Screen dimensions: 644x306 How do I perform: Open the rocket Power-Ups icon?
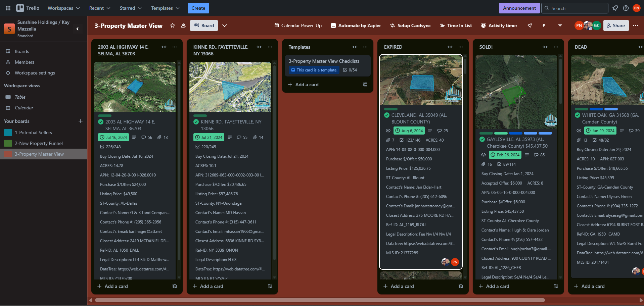click(530, 25)
